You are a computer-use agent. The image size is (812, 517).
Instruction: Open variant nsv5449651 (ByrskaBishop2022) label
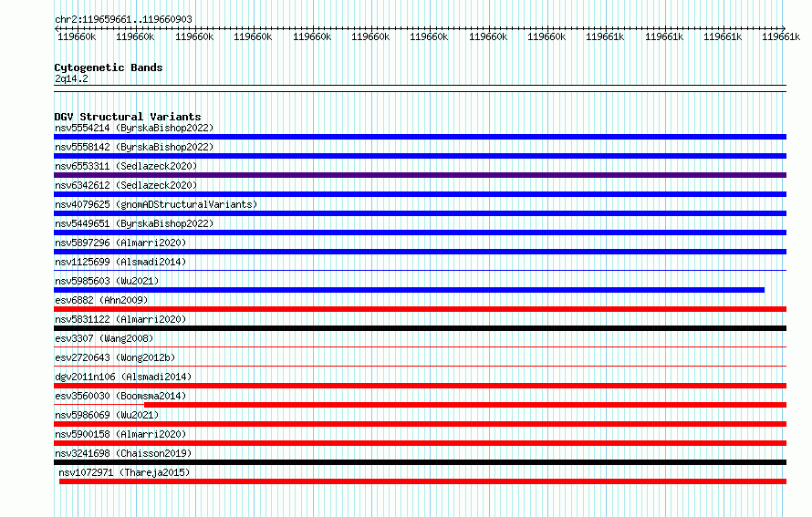click(134, 223)
